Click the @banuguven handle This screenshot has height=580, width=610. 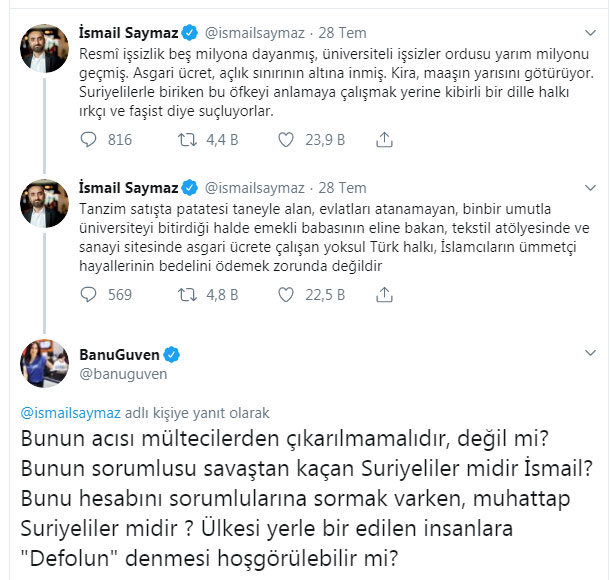(123, 373)
